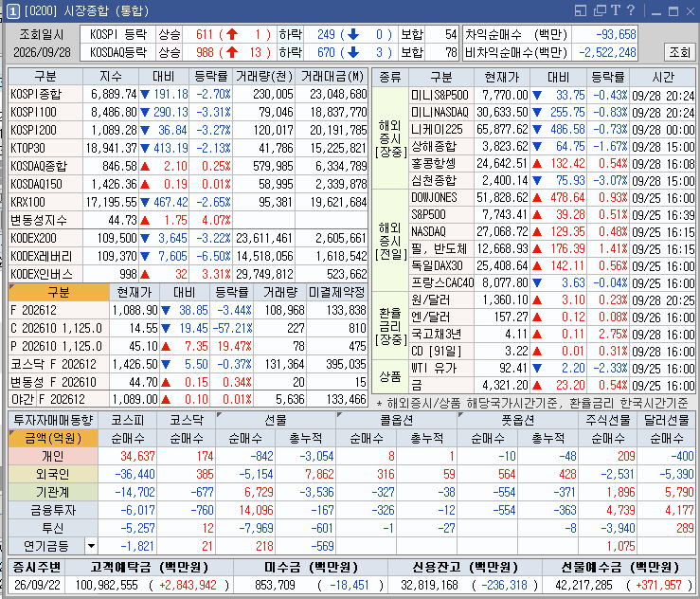Click 신용잔고 value 32,819,168

429,585
